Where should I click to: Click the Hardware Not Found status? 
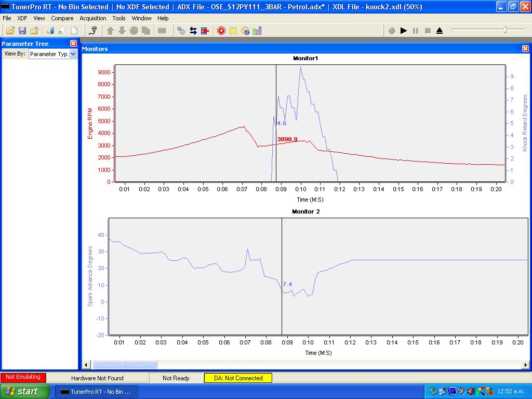tap(97, 378)
